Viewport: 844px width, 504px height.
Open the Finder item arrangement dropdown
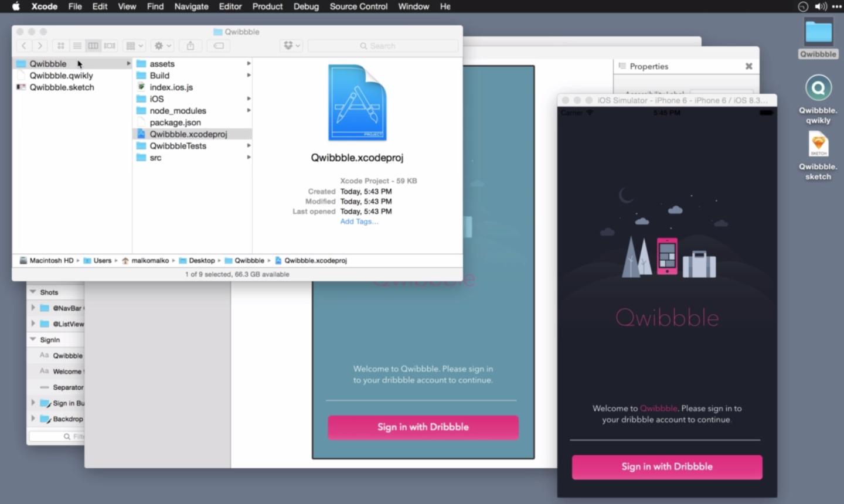[134, 46]
